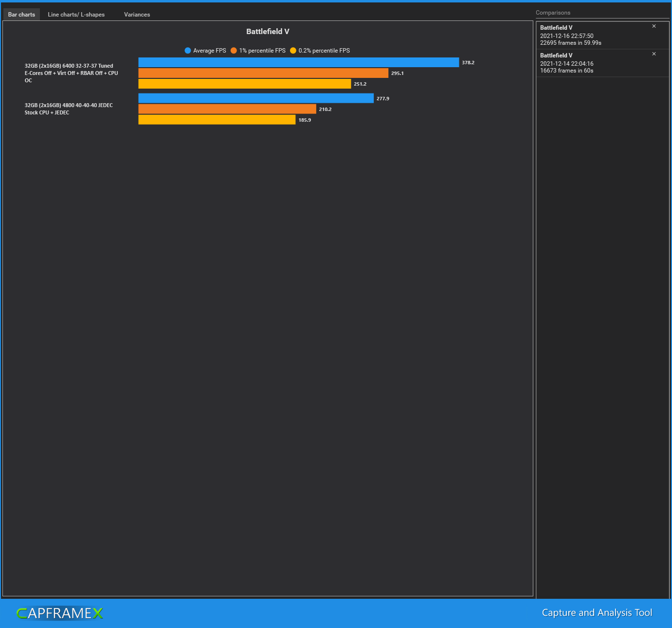Click the 2021-12-14 22:04:16 timestamp
Image resolution: width=672 pixels, height=628 pixels.
coord(567,64)
